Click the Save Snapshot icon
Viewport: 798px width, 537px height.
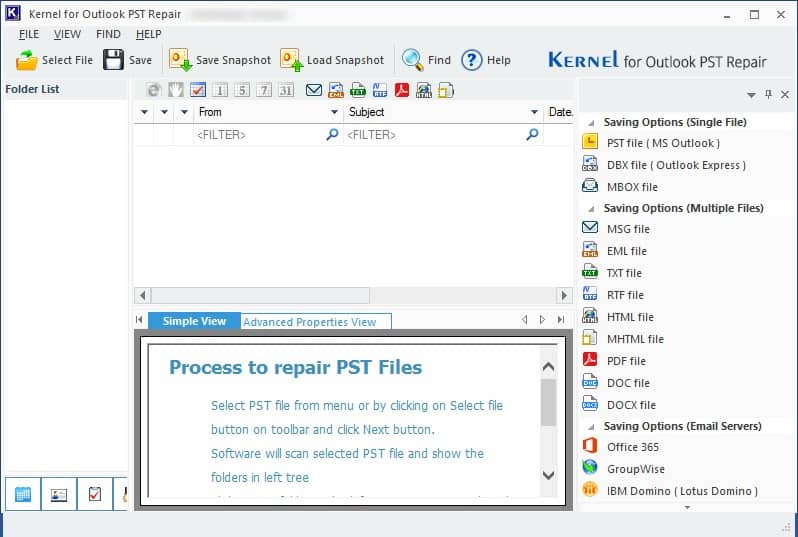[180, 60]
